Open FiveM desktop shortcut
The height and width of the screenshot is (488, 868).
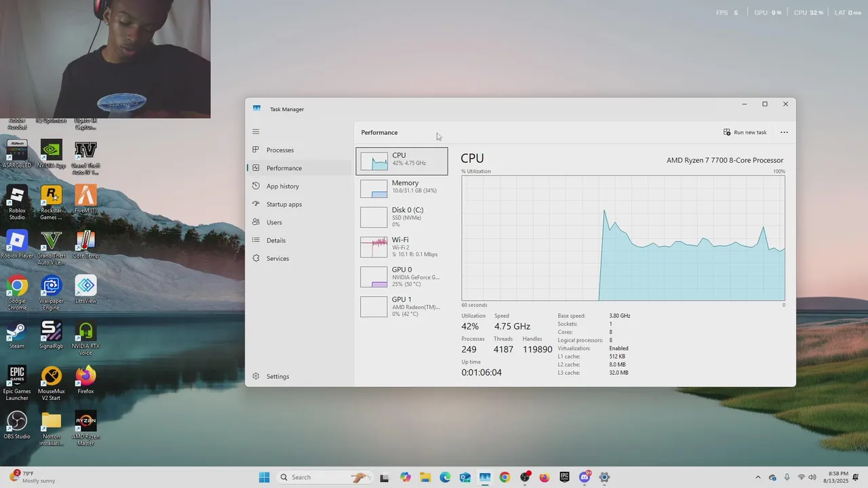click(x=85, y=199)
